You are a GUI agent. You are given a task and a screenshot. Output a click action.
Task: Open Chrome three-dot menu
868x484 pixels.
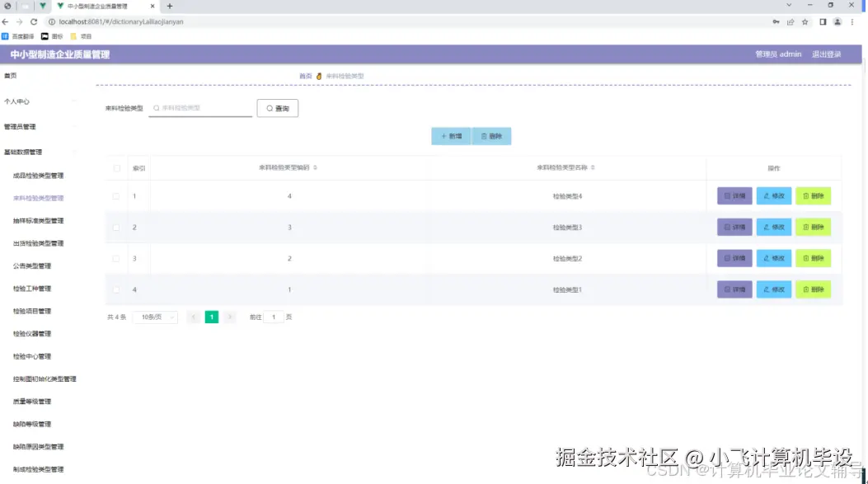(x=852, y=21)
